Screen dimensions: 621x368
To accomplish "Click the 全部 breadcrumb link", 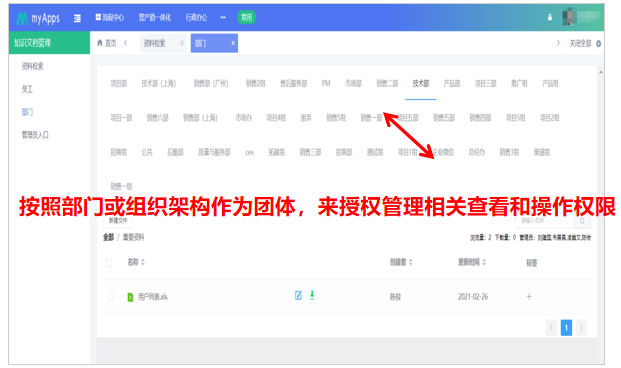I will coord(109,237).
